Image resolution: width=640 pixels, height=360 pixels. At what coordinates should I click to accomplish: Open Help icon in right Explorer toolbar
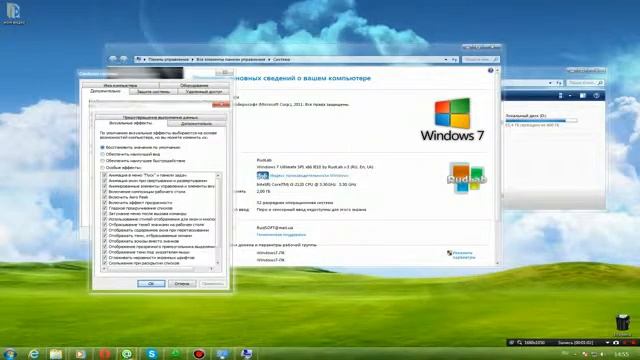596,96
